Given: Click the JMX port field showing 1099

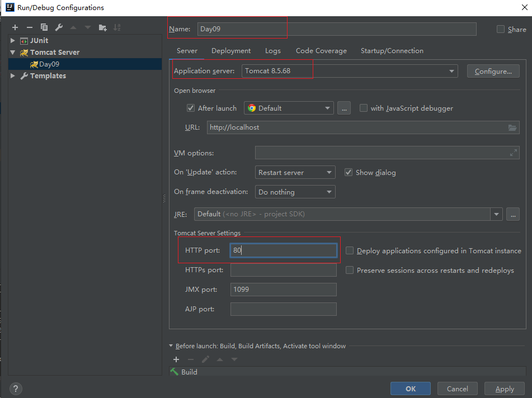Looking at the screenshot, I should [283, 290].
